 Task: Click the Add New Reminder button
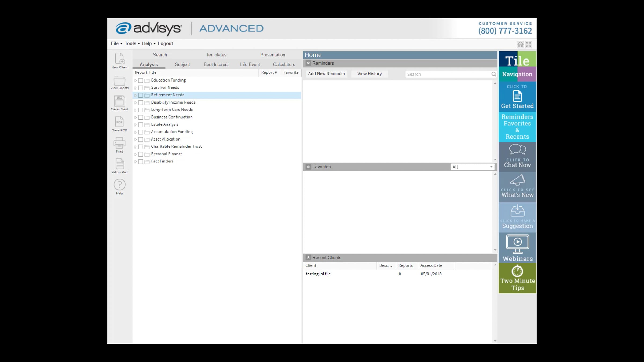point(326,74)
